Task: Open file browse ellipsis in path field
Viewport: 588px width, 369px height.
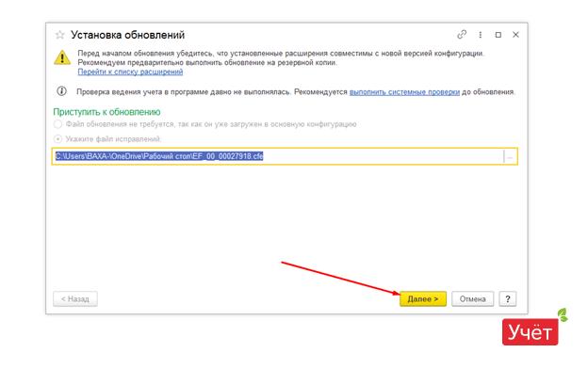Action: tap(510, 156)
